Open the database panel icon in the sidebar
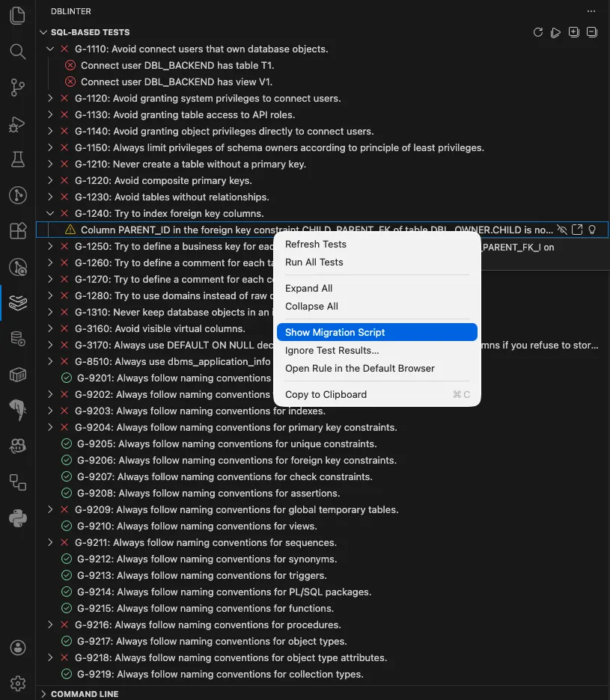 click(16, 337)
